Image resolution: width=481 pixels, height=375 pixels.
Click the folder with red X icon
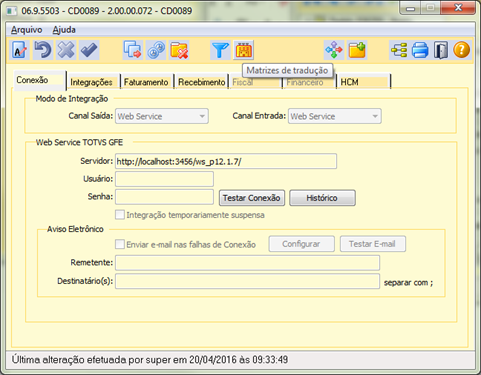179,50
